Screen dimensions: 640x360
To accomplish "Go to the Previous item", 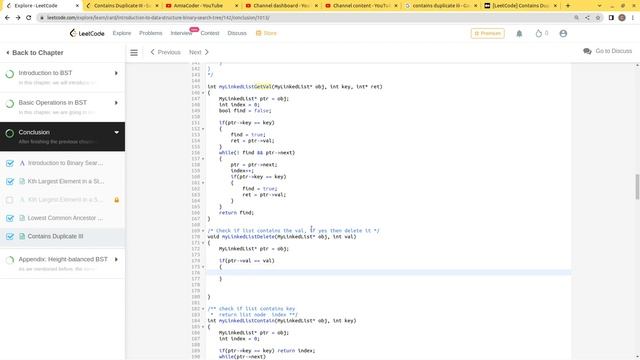I will coord(165,52).
